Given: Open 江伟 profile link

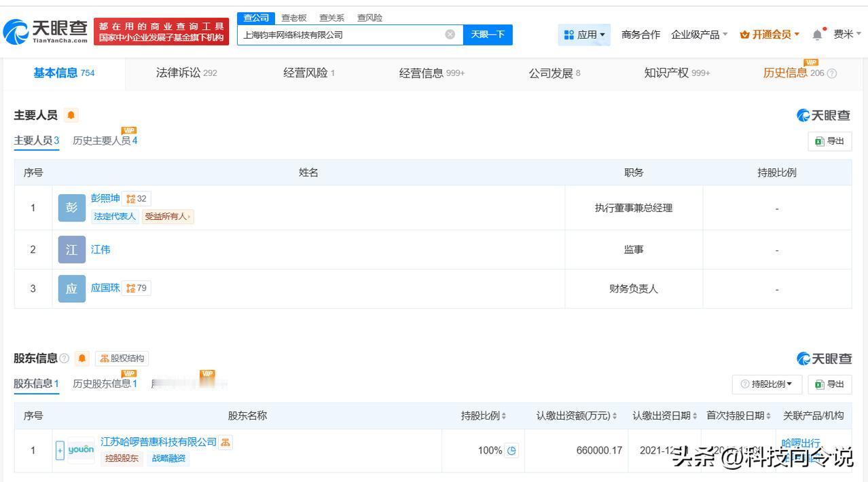Looking at the screenshot, I should [101, 250].
